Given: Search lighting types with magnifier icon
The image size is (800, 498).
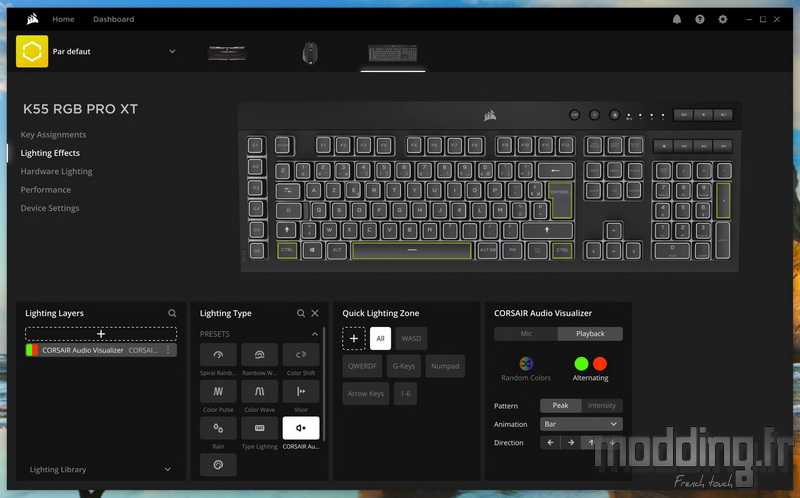Looking at the screenshot, I should click(301, 313).
